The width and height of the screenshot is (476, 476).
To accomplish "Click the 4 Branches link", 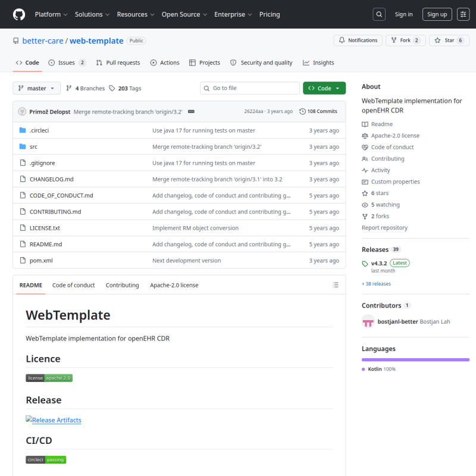I will [86, 88].
